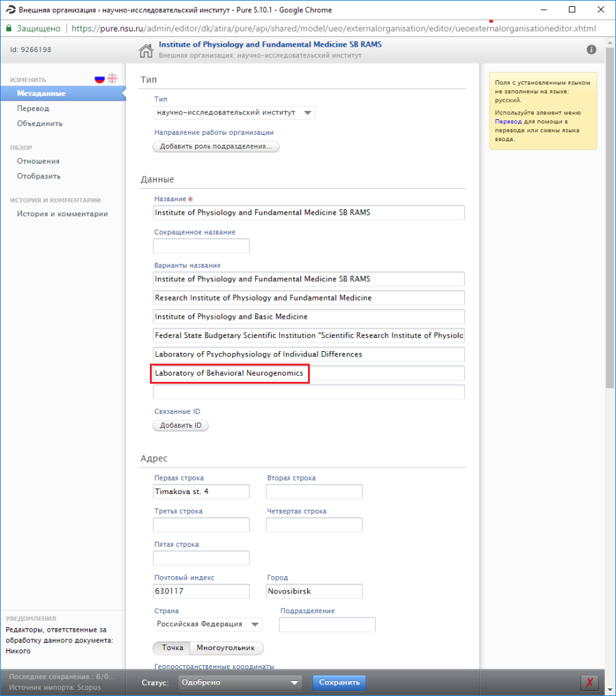Open the Объединить sidebar item
Image resolution: width=616 pixels, height=696 pixels.
[40, 123]
